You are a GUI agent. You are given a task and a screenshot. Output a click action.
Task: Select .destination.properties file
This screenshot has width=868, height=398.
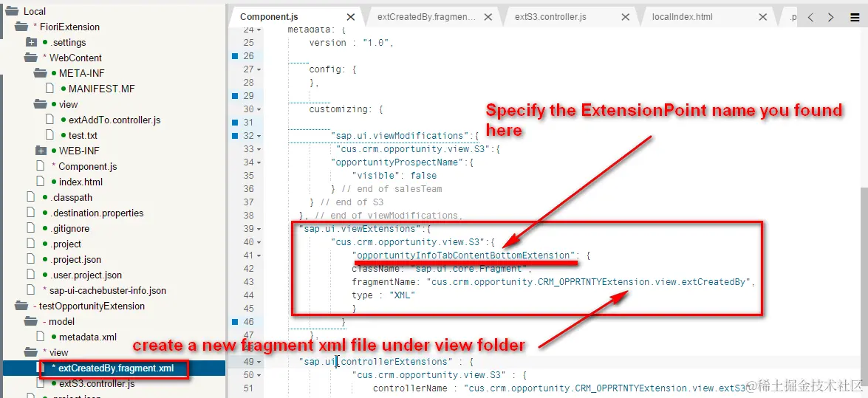pyautogui.click(x=96, y=213)
